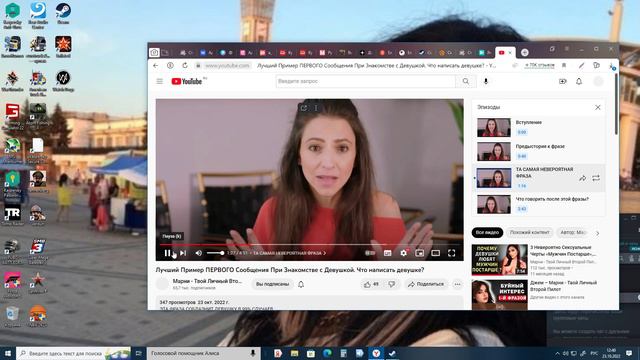
Task: Like the video with thumbs up
Action: click(371, 284)
